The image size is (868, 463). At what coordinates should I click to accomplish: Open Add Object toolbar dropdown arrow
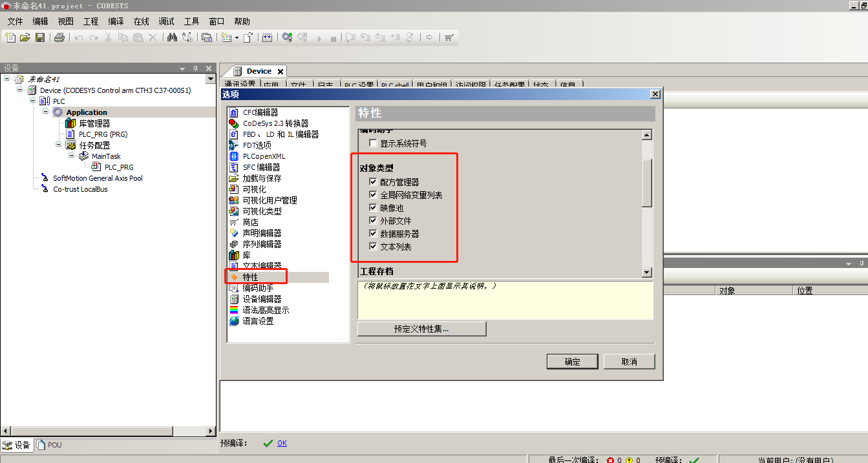(237, 37)
